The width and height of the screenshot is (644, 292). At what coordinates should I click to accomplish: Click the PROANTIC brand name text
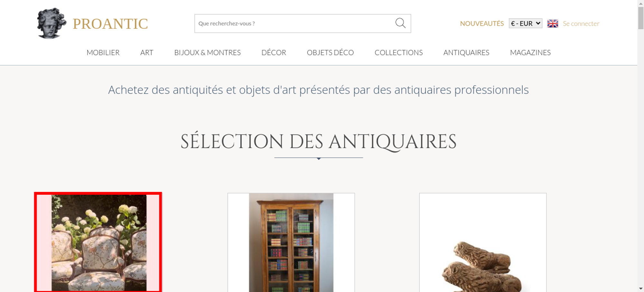(x=110, y=24)
